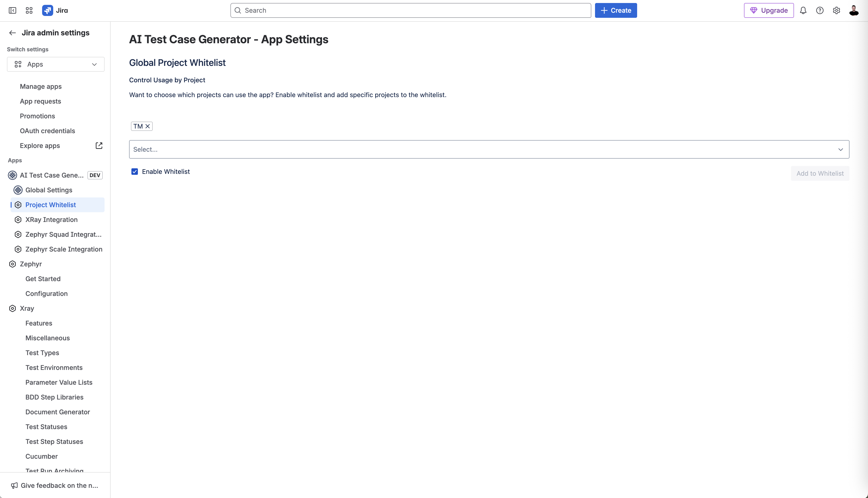
Task: Collapse the sidebar with the panel icon
Action: [12, 10]
